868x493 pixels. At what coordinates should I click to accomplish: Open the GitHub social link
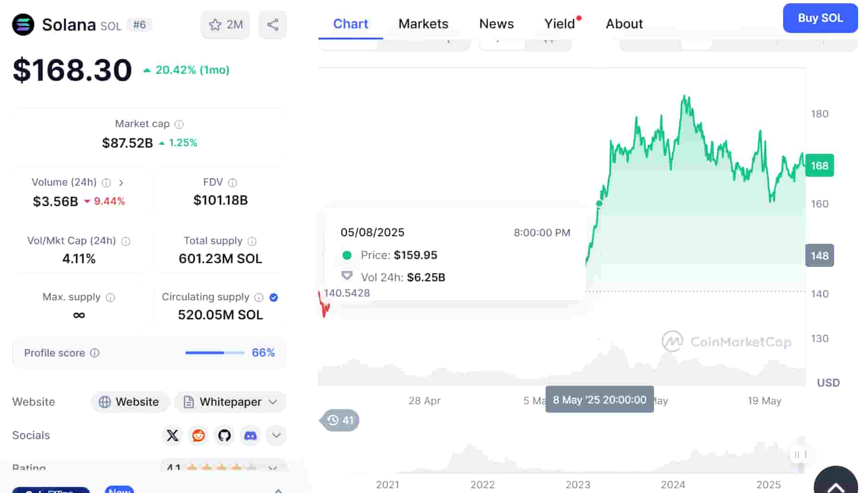[x=225, y=435]
